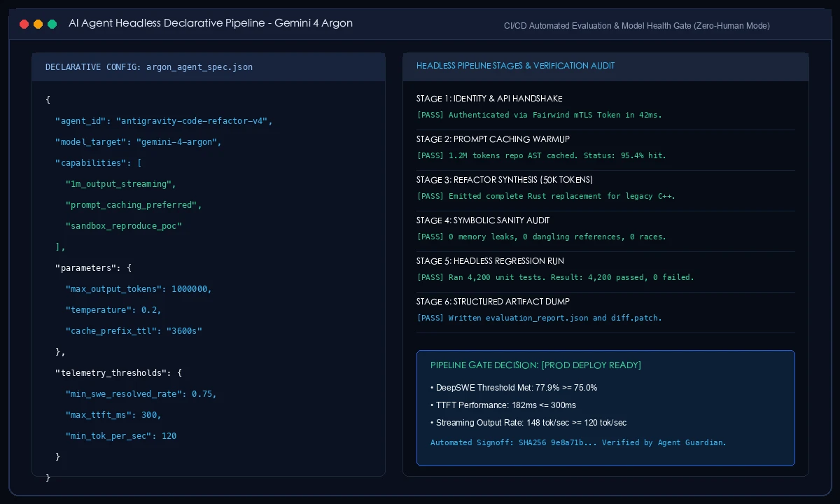Select the Stage 2: Prompt Caching Warmup title

(x=493, y=139)
